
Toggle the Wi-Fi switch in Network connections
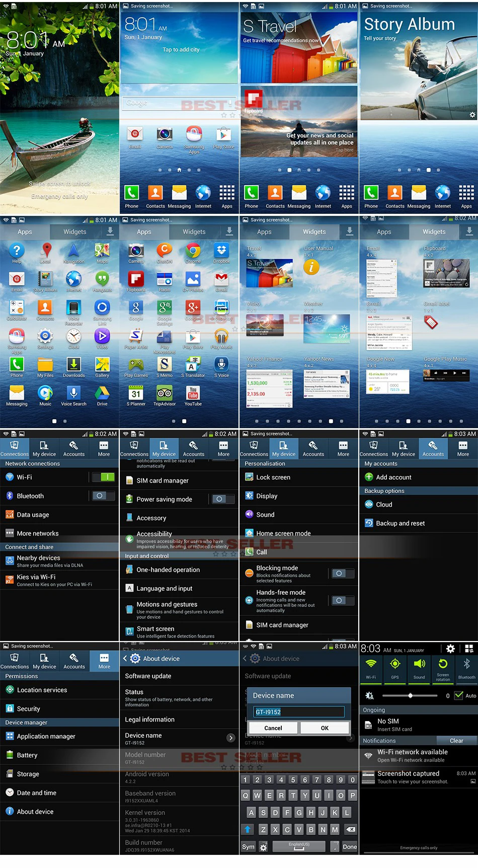[x=103, y=477]
